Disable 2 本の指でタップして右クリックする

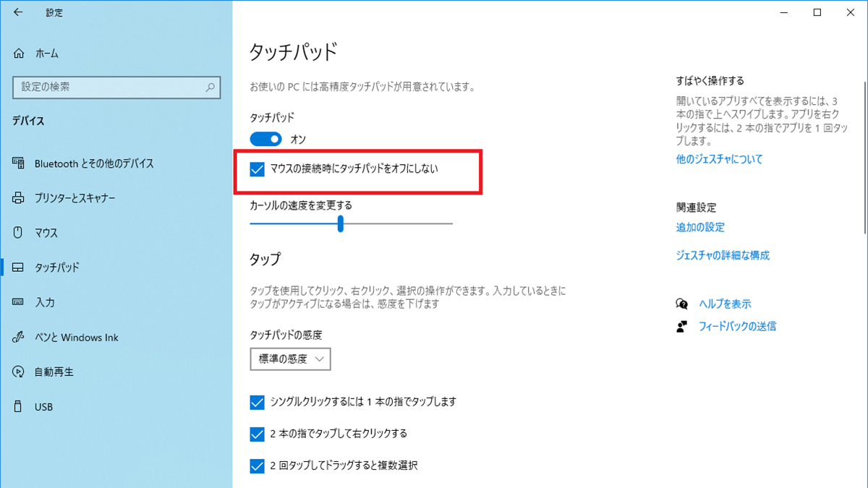click(257, 434)
